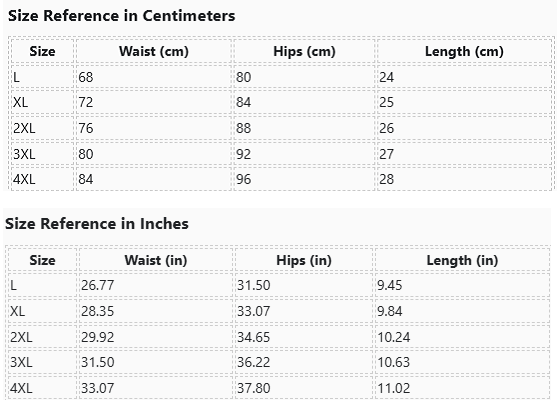Select the waist value 26.77 in inches

click(x=98, y=285)
